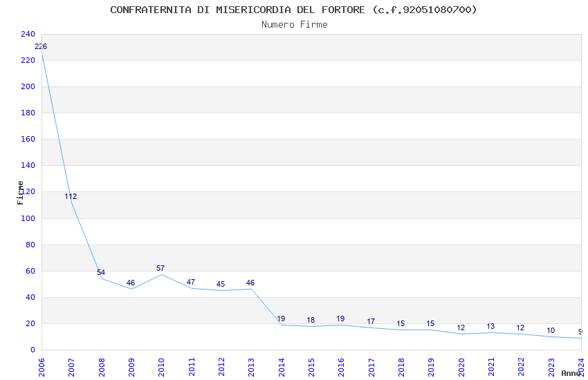Select y-axis tick label 60
The height and width of the screenshot is (380, 588).
pyautogui.click(x=30, y=271)
